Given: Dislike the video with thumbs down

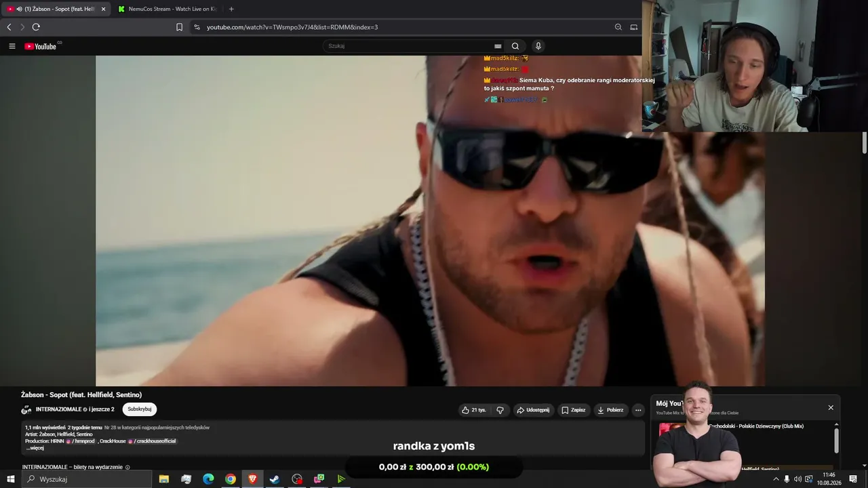Looking at the screenshot, I should [500, 410].
